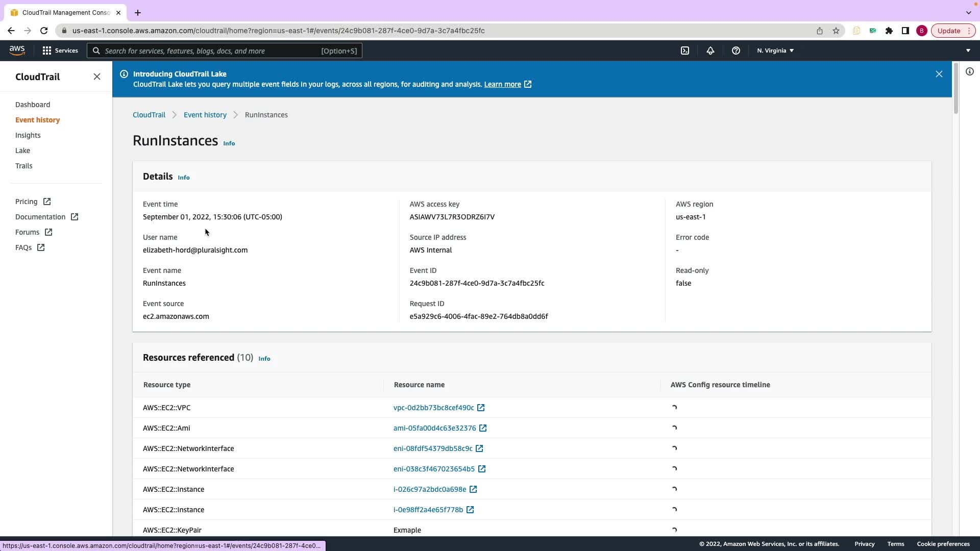Expand the N. Virginia region dropdown
The image size is (980, 551).
pyautogui.click(x=775, y=51)
